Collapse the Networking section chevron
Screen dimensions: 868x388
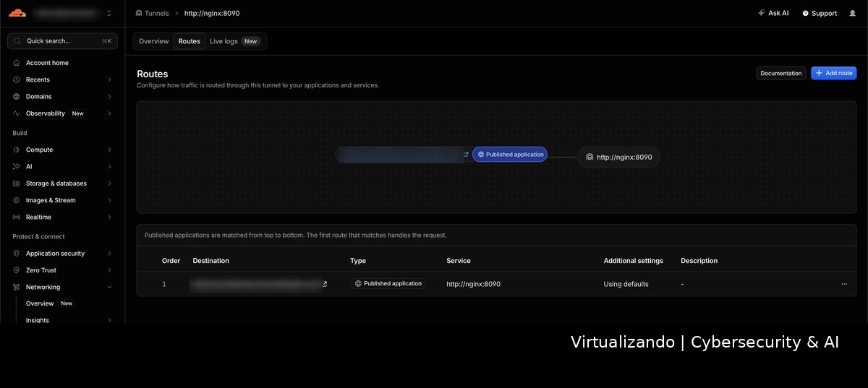109,287
